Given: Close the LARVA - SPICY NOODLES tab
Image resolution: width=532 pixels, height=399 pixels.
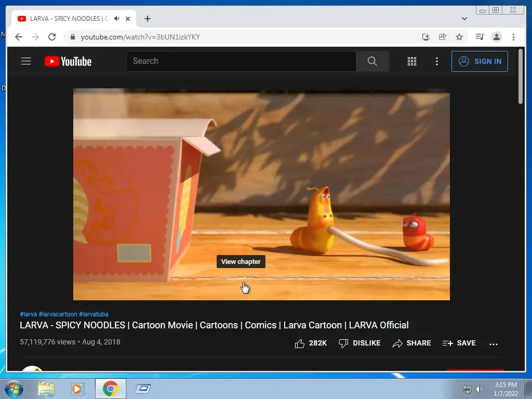Looking at the screenshot, I should pyautogui.click(x=128, y=19).
